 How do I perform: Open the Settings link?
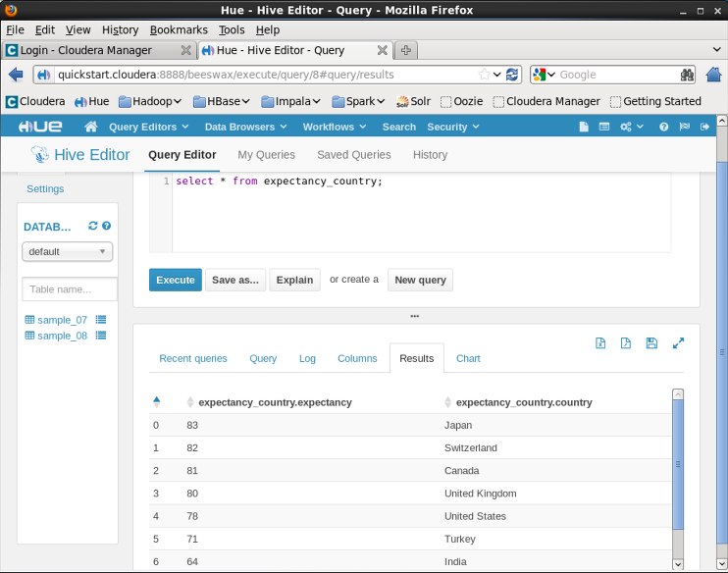tap(45, 189)
